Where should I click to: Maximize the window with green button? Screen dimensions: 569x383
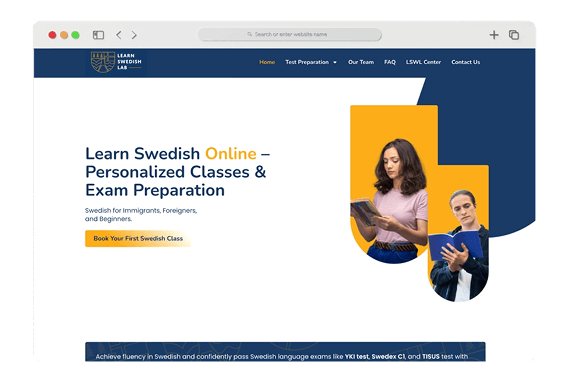tap(75, 35)
